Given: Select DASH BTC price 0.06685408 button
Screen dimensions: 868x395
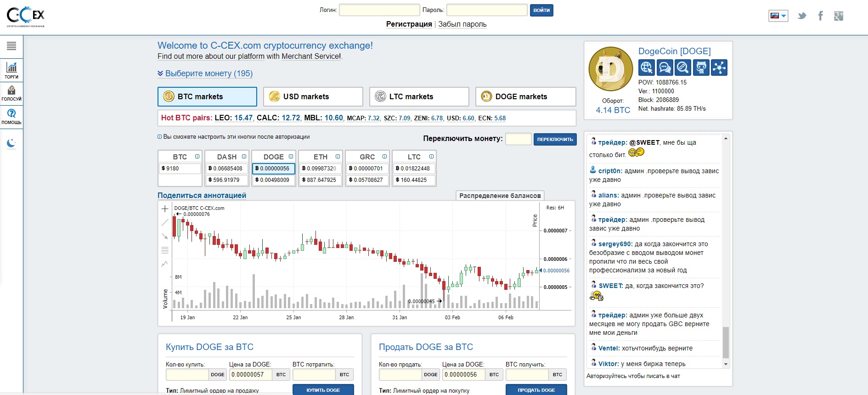Looking at the screenshot, I should [x=227, y=169].
